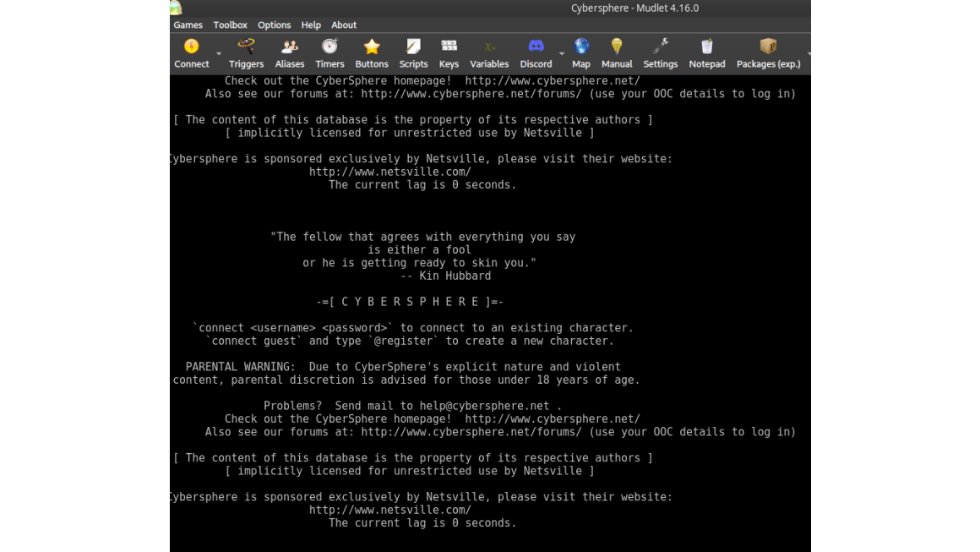The width and height of the screenshot is (980, 552).
Task: Open the Mudlet Manual
Action: point(616,53)
